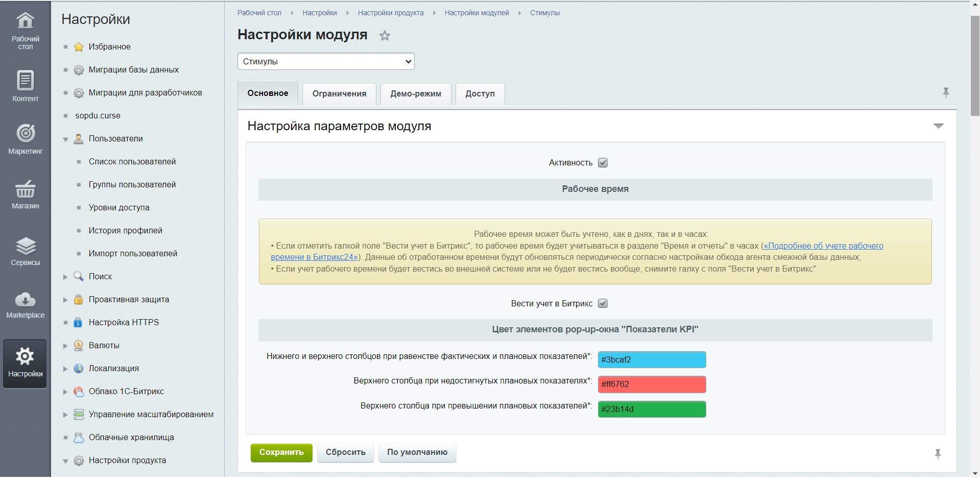Toggle the Активность checkbox
Viewport: 980px width, 481px height.
tap(603, 163)
